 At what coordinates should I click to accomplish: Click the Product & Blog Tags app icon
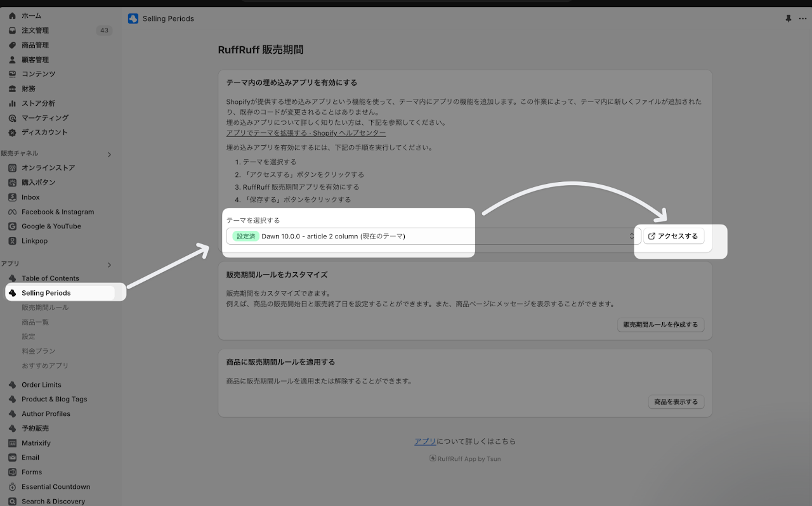(12, 399)
